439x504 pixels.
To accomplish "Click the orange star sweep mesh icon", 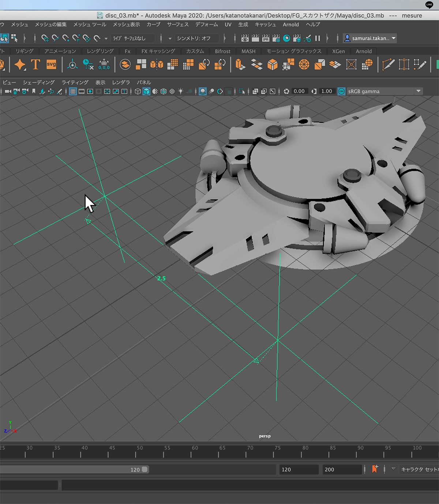I will [x=20, y=65].
